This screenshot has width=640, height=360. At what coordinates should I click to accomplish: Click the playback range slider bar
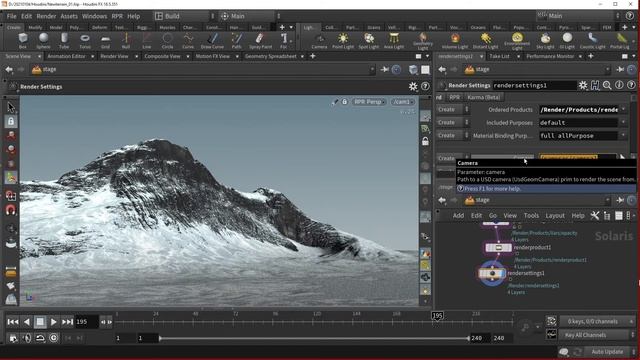(x=314, y=338)
